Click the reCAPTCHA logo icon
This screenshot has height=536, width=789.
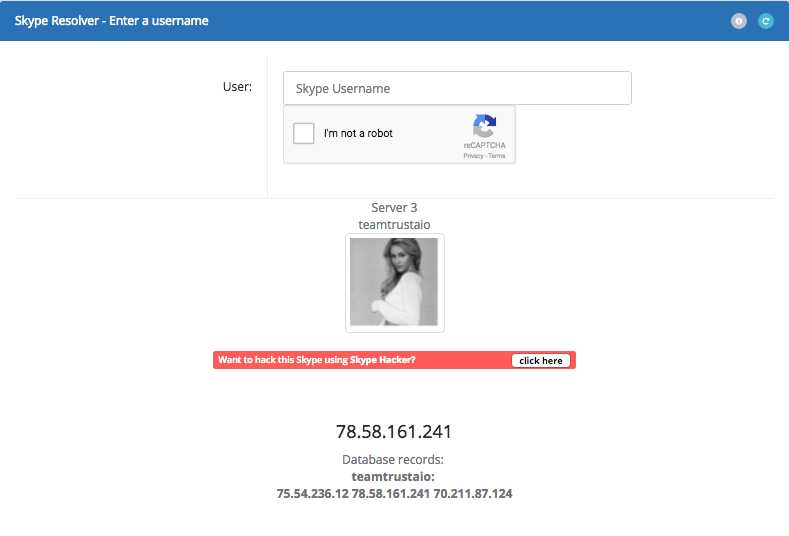pos(484,126)
